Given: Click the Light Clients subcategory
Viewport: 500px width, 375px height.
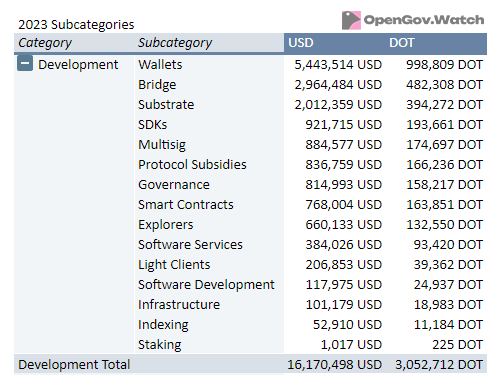Looking at the screenshot, I should (174, 265).
